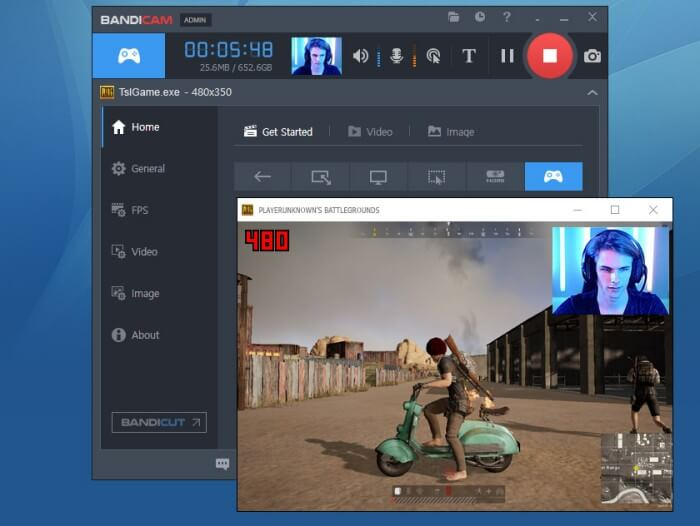
Task: Open the About section
Action: coord(159,335)
